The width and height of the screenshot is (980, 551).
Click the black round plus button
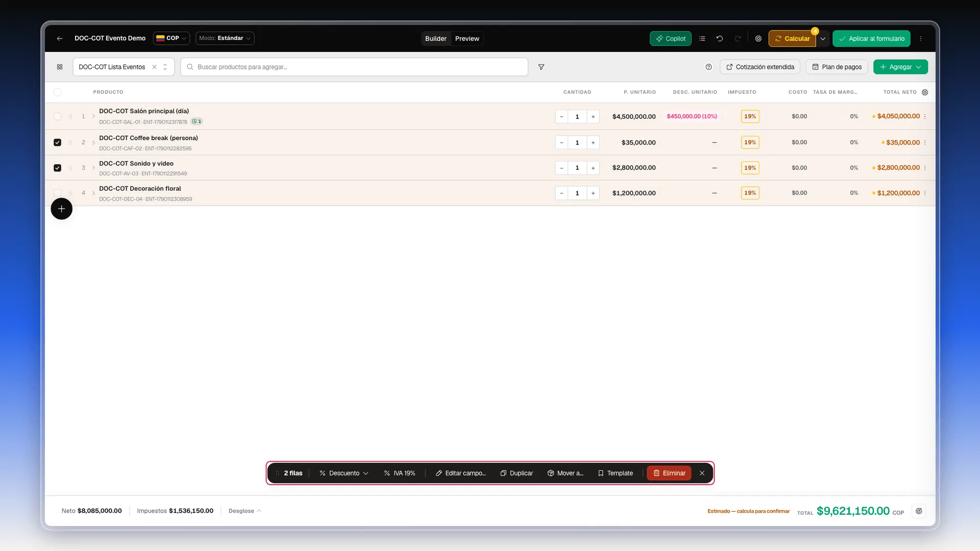(x=62, y=209)
